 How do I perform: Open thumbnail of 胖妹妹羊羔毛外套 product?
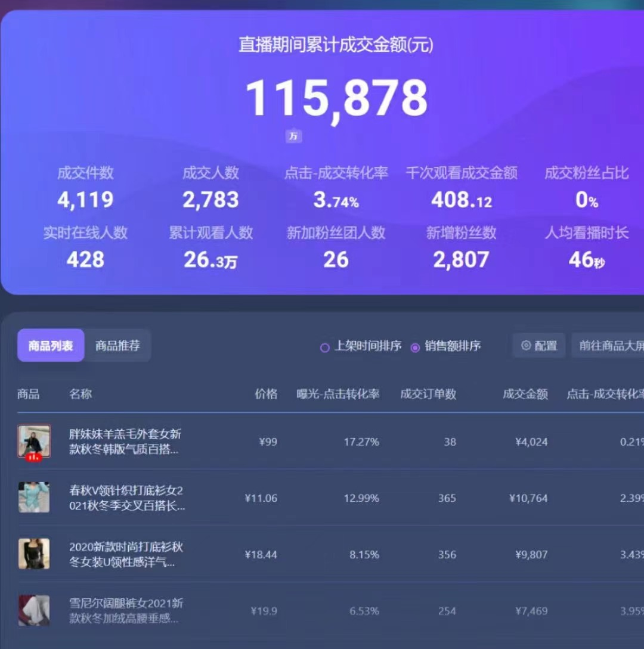[x=34, y=442]
